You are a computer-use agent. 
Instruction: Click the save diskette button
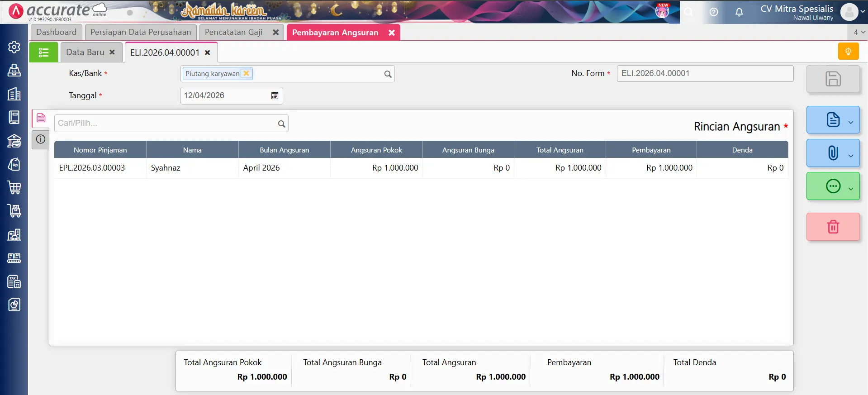point(833,79)
